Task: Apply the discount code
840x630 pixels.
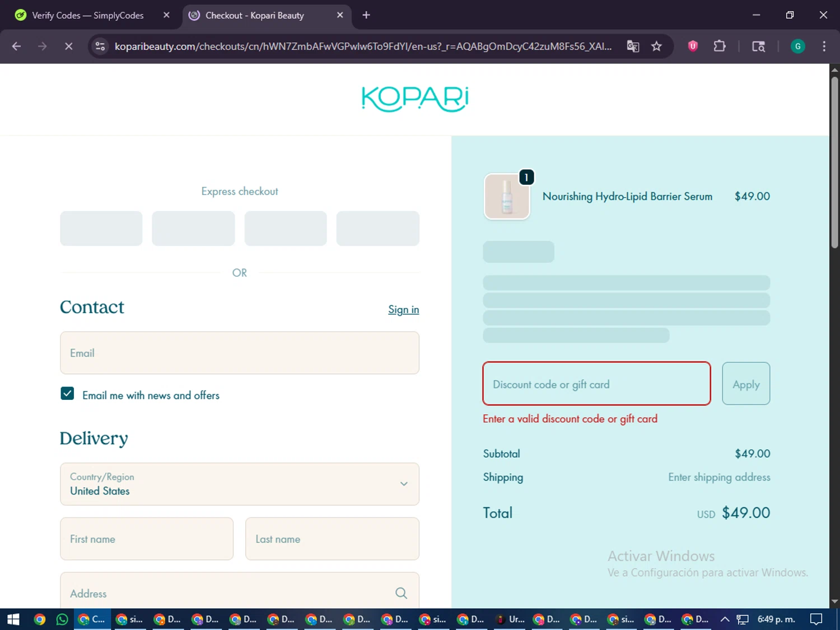Action: click(x=746, y=384)
